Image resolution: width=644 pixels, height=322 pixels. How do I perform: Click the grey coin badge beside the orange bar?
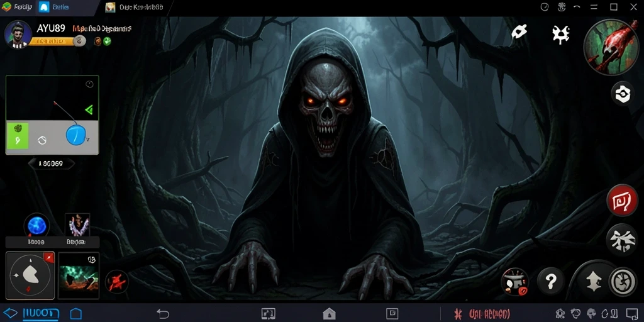click(x=80, y=41)
